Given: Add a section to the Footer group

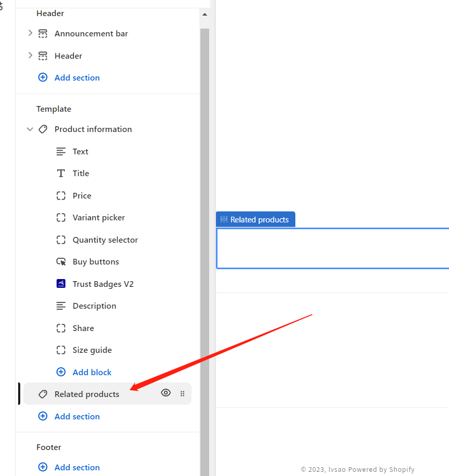Looking at the screenshot, I should 77,468.
